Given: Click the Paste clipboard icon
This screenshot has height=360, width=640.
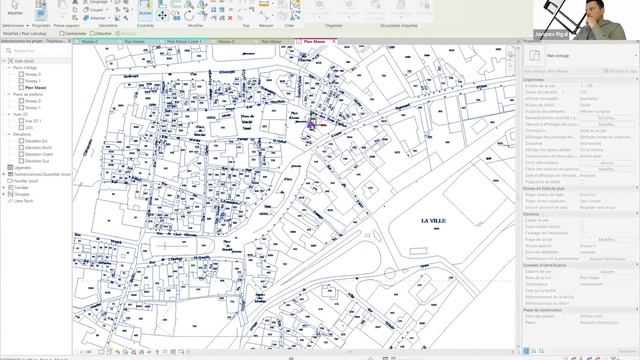Looking at the screenshot, I should click(x=62, y=6).
